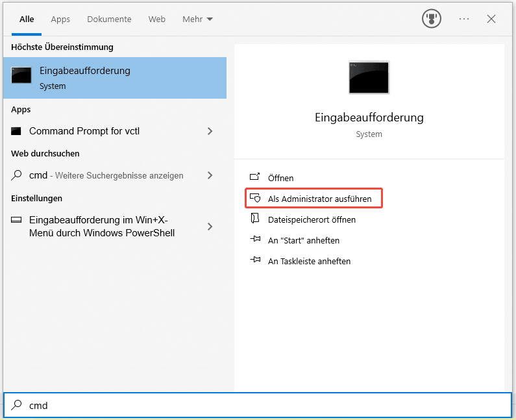Open the rewards trophy icon
Image resolution: width=516 pixels, height=420 pixels.
(x=432, y=19)
